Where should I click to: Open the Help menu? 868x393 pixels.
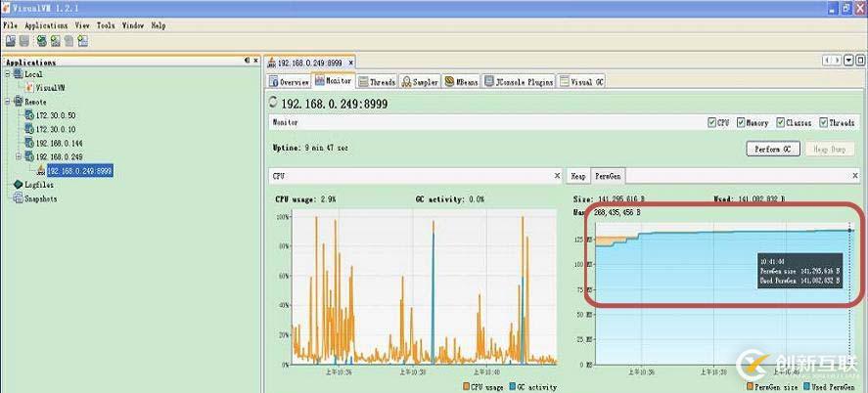(x=159, y=25)
